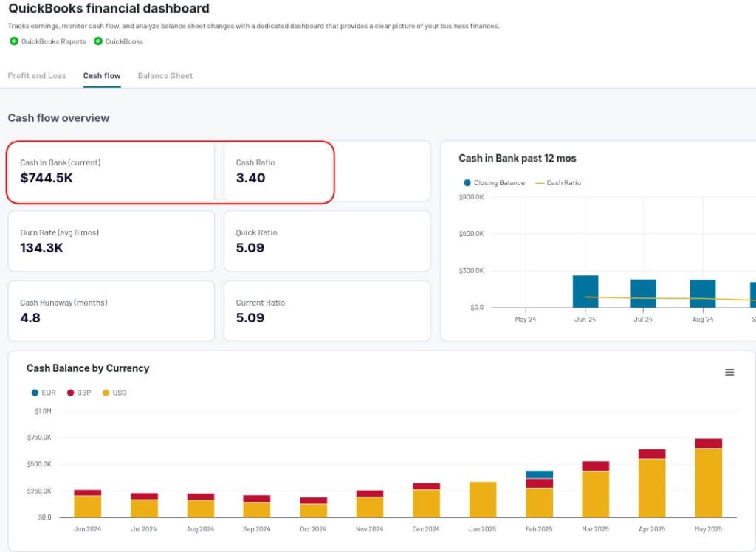Click the Nov 2024 axis label

tap(369, 529)
